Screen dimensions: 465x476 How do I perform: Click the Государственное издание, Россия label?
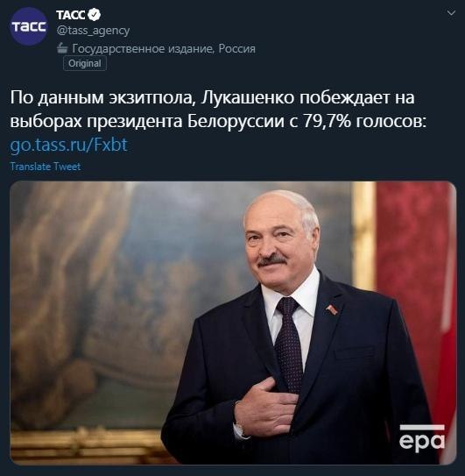point(164,48)
